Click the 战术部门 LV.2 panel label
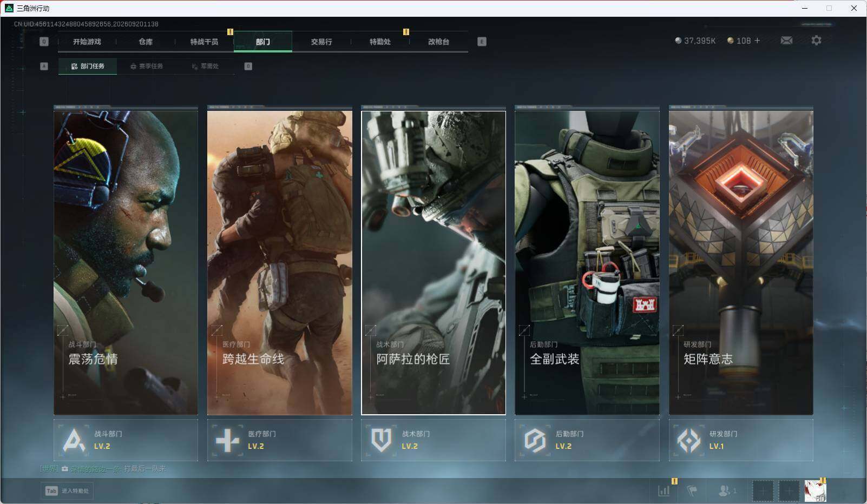The image size is (867, 504). click(x=416, y=440)
